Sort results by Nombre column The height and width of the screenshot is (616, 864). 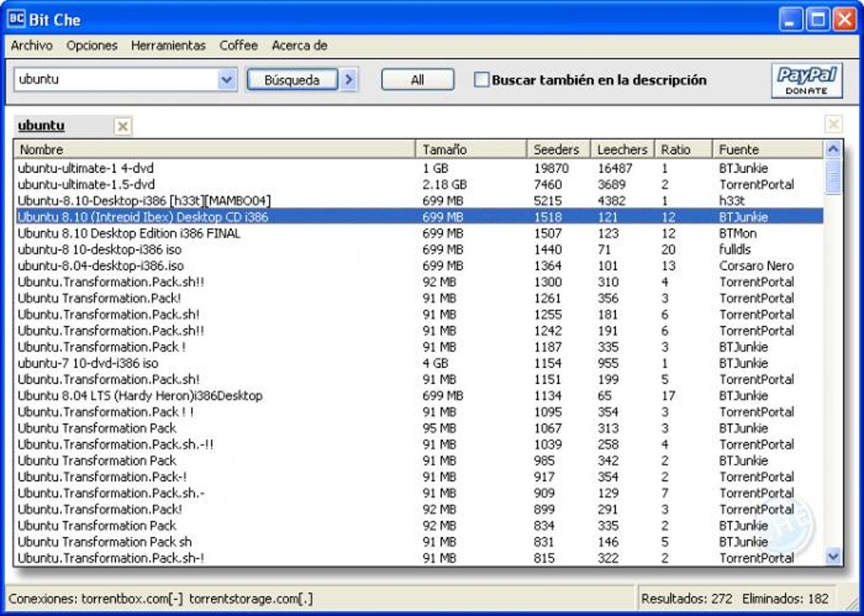coord(214,149)
